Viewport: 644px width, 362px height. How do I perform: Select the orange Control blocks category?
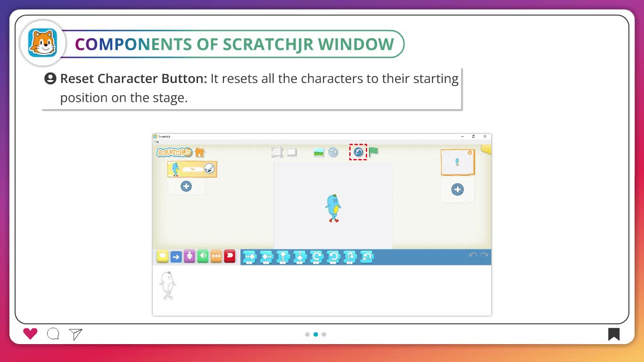pos(216,256)
